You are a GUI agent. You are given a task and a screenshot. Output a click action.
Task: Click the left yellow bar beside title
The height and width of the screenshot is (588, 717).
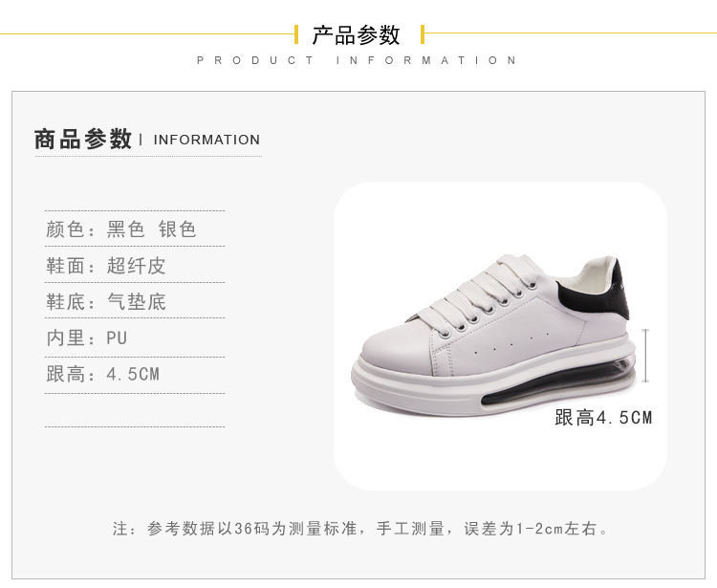(296, 34)
